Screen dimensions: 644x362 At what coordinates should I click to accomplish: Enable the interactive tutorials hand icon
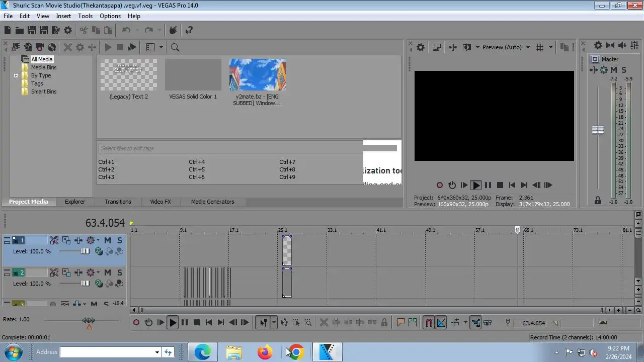click(x=173, y=31)
